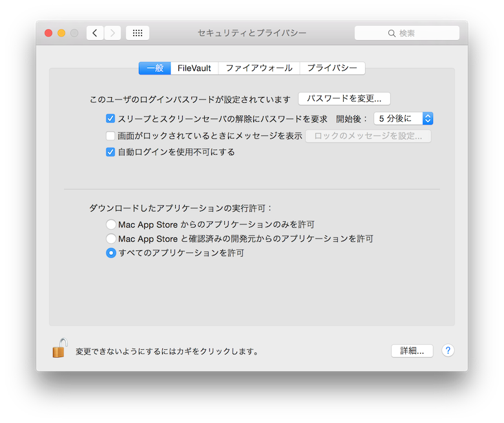
Task: Close the window with red button
Action: click(x=48, y=33)
